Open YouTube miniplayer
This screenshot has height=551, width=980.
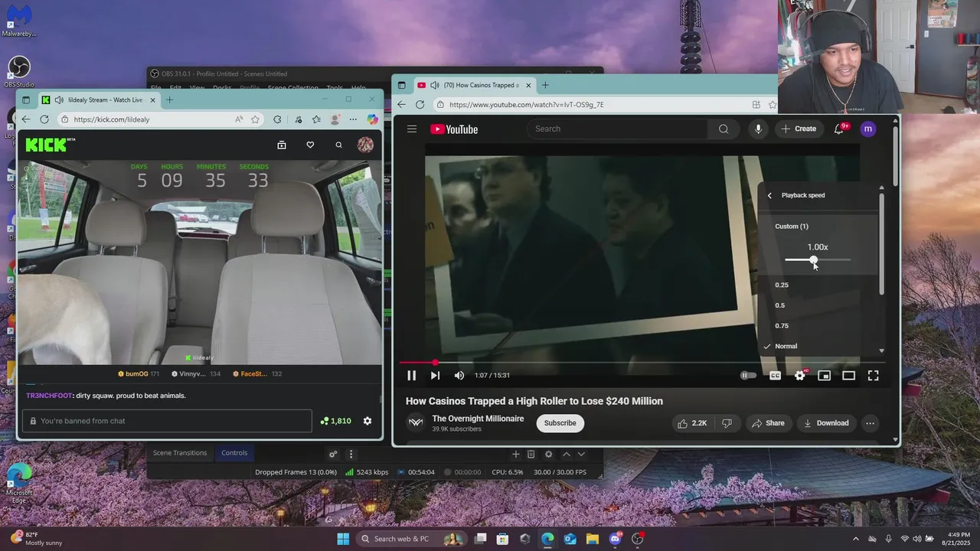pyautogui.click(x=825, y=376)
